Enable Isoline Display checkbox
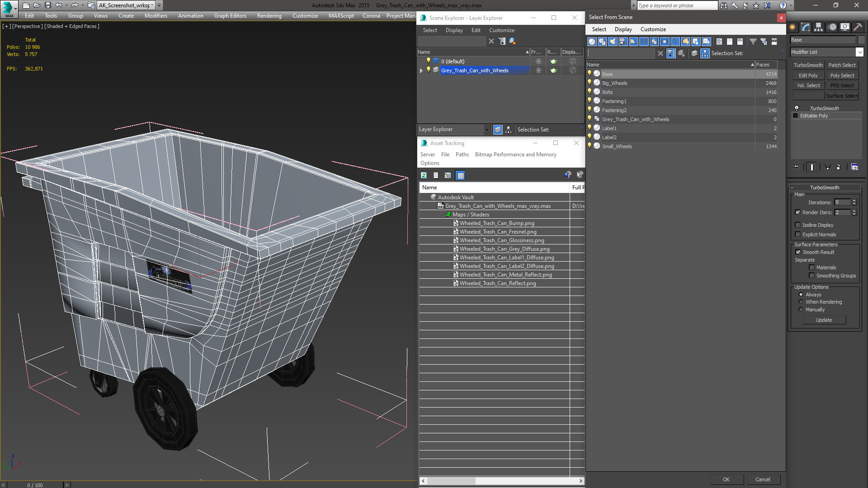This screenshot has width=868, height=488. (x=797, y=225)
